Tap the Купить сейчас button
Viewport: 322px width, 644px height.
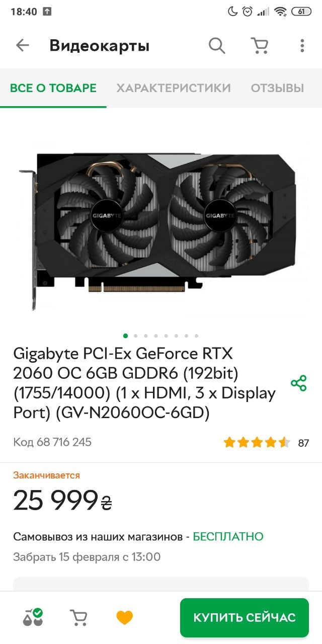click(245, 617)
